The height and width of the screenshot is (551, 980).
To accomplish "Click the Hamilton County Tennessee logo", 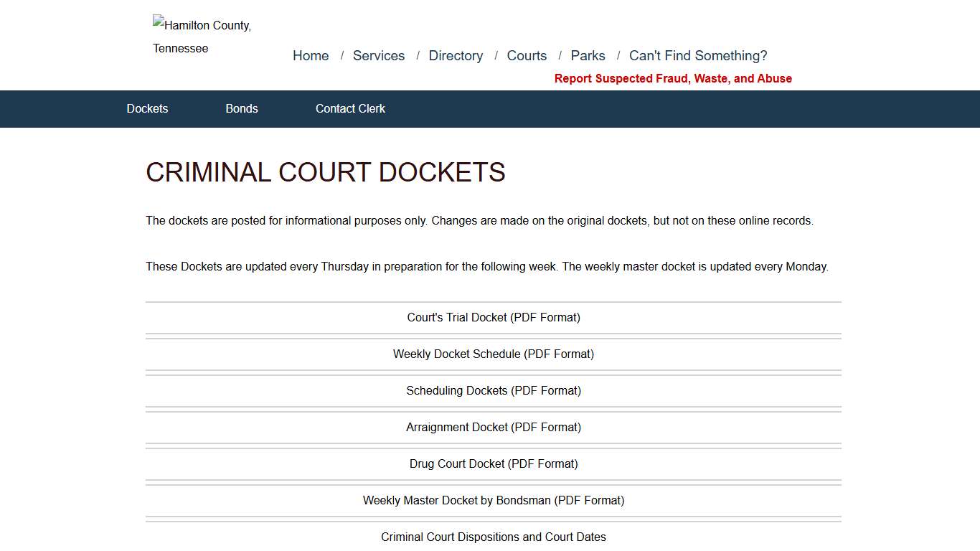I will [x=202, y=36].
